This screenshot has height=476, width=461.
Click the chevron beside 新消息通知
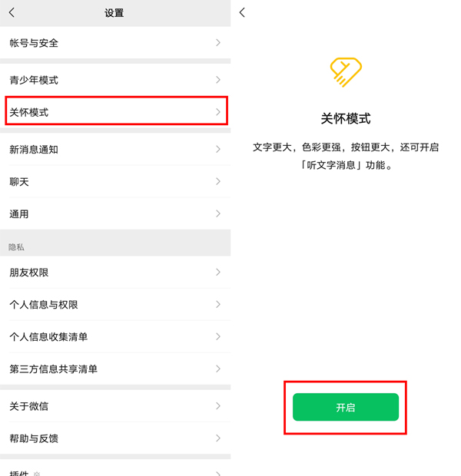pos(218,149)
